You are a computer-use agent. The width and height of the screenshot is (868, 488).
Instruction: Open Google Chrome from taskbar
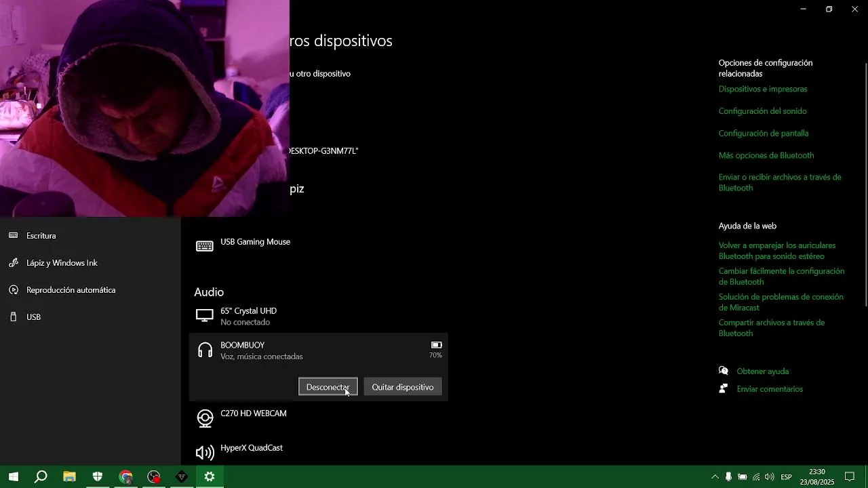coord(125,476)
